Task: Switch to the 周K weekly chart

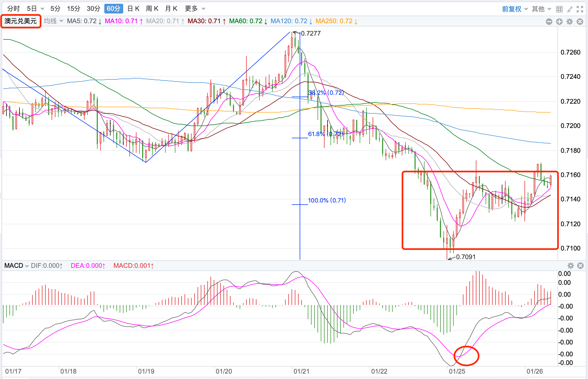Action: click(152, 9)
